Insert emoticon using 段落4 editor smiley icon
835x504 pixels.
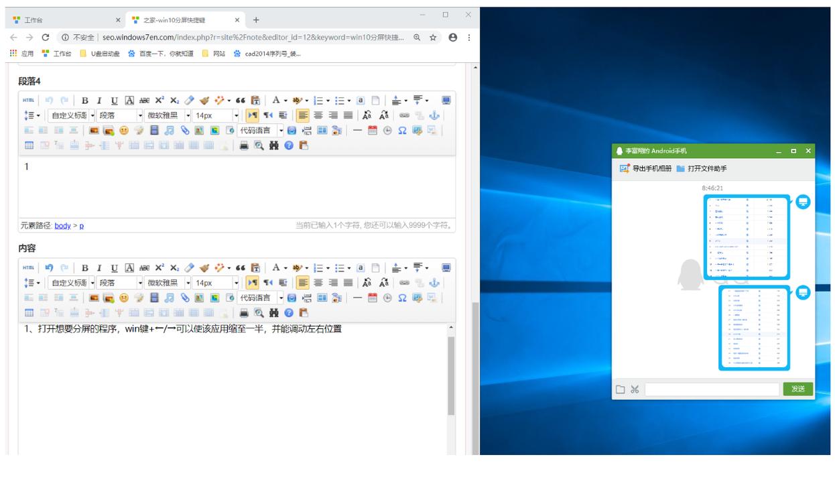tap(124, 130)
